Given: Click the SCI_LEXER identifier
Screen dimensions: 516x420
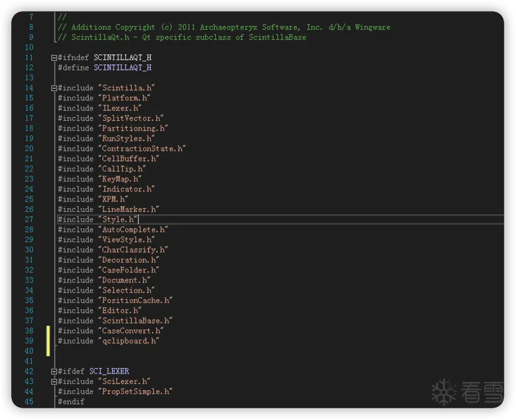Looking at the screenshot, I should pyautogui.click(x=109, y=371).
